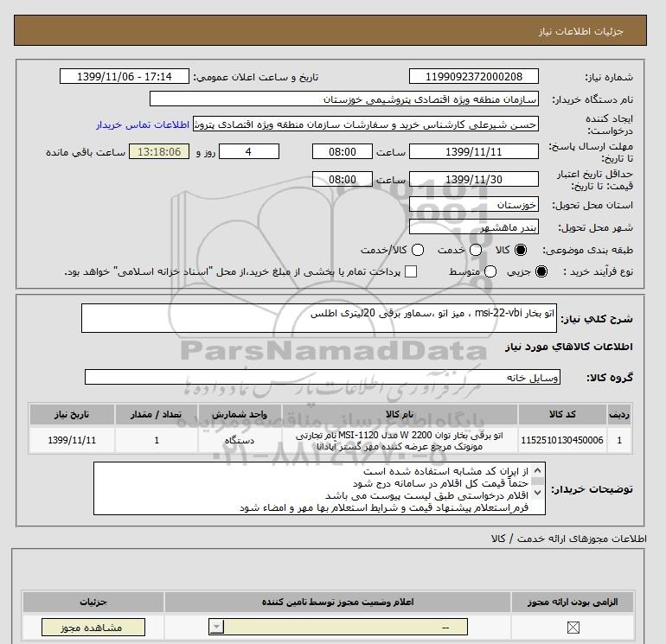This screenshot has width=666, height=644.
Task: Select the متوسط purchase type radio
Action: click(490, 271)
